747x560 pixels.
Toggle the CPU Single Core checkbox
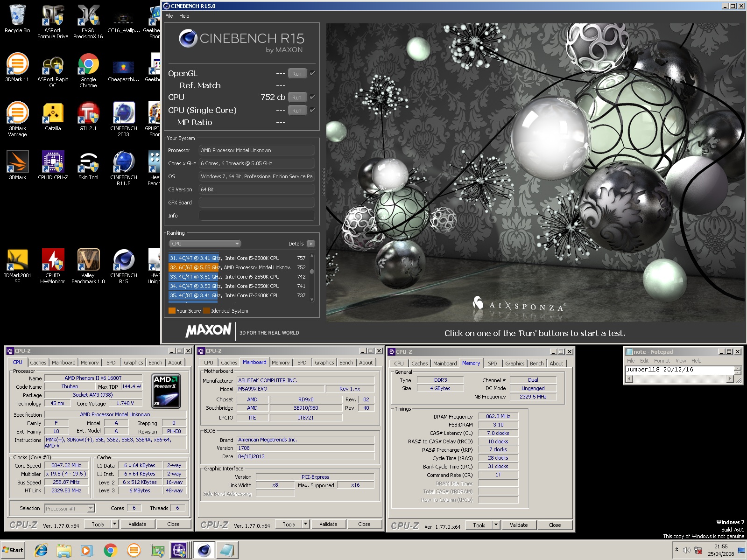coord(312,110)
